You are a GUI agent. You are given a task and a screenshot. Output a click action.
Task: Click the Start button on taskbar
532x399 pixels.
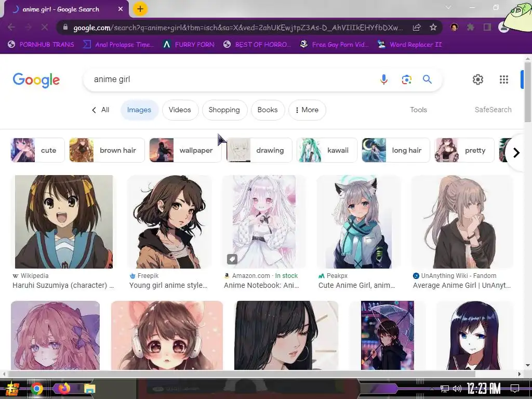(x=12, y=389)
